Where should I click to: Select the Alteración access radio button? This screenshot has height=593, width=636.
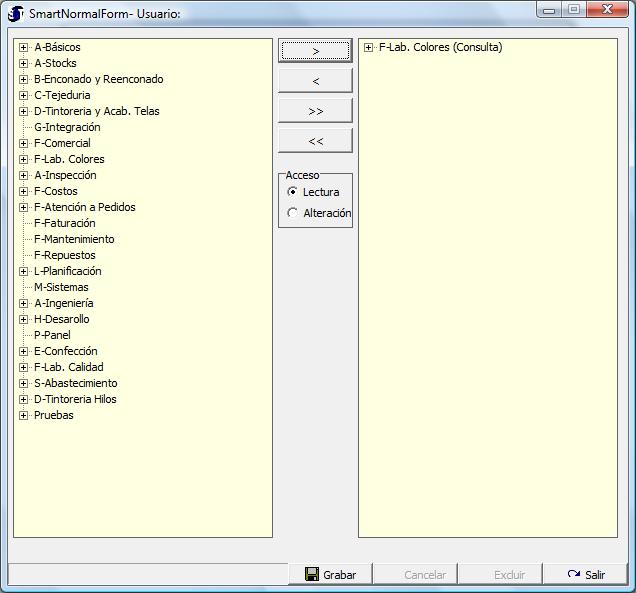[292, 213]
